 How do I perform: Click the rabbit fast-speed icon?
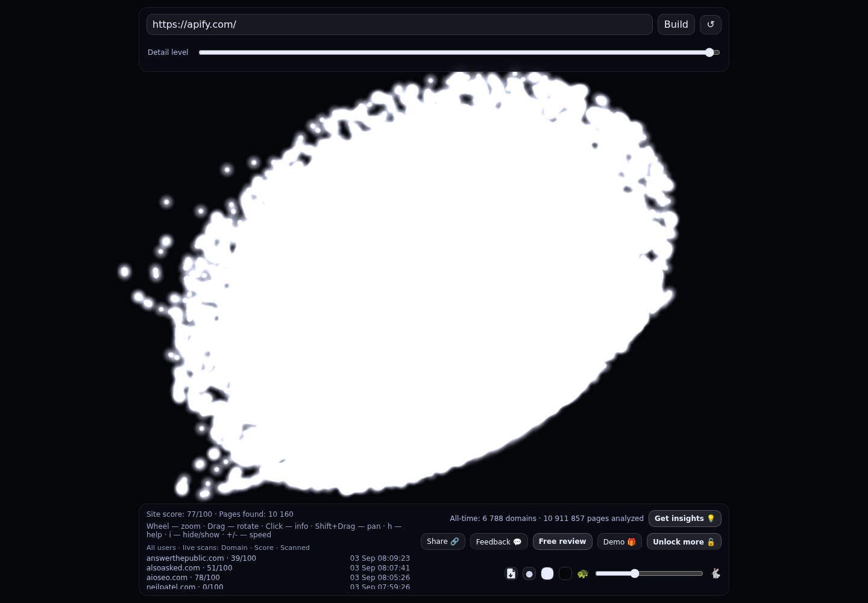pyautogui.click(x=715, y=573)
